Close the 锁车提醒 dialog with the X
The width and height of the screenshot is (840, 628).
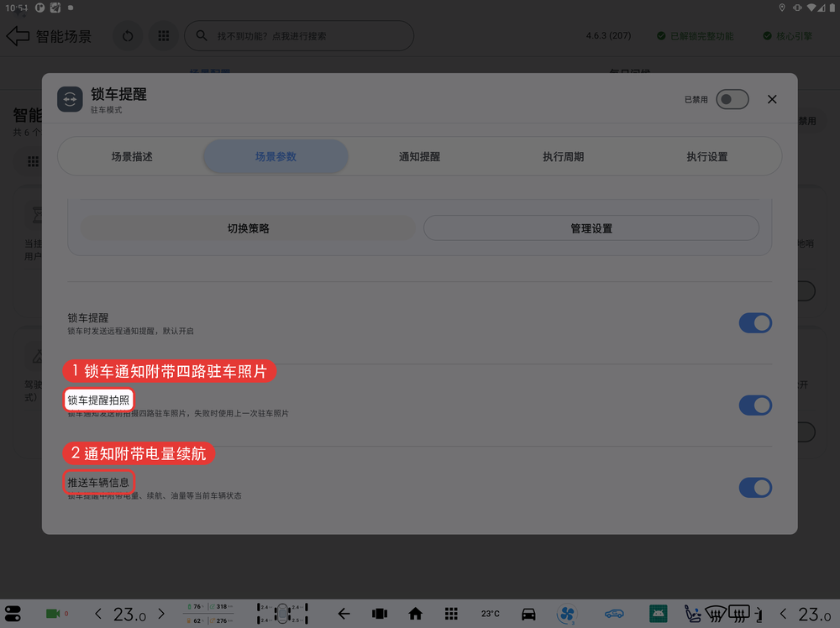point(772,99)
